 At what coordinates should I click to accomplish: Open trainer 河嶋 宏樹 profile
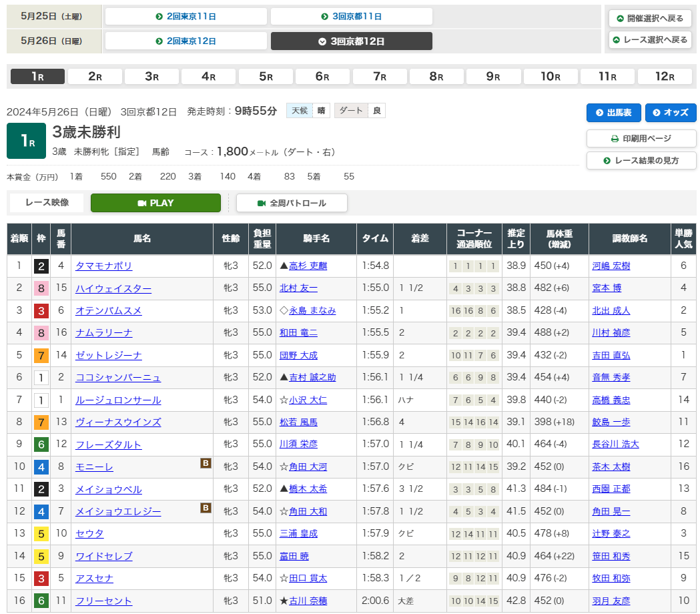(611, 266)
